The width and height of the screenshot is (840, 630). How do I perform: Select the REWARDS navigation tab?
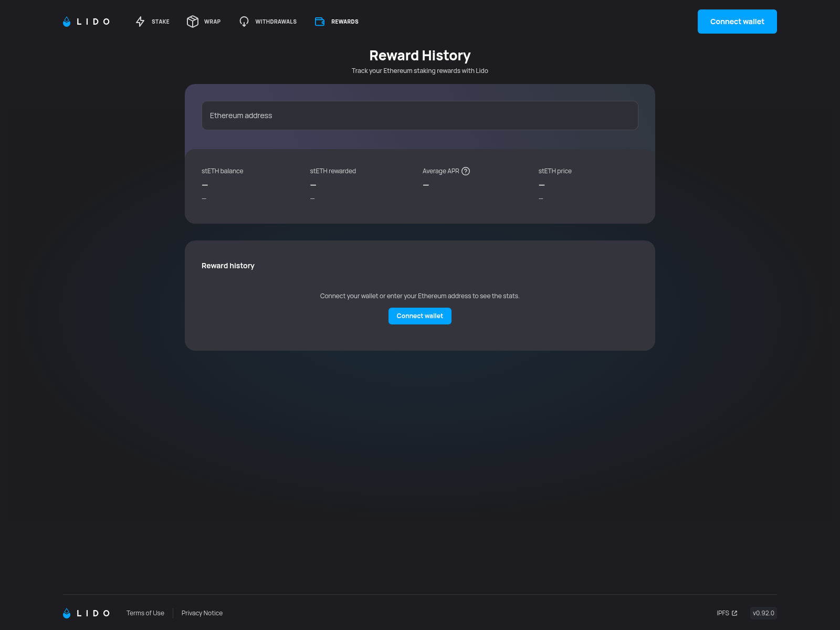click(x=337, y=22)
